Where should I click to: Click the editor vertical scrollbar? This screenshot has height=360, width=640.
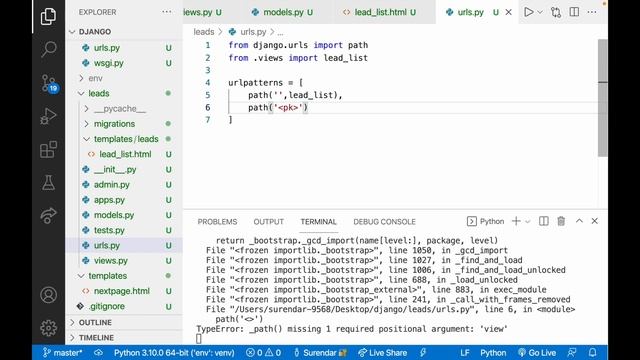(602, 98)
